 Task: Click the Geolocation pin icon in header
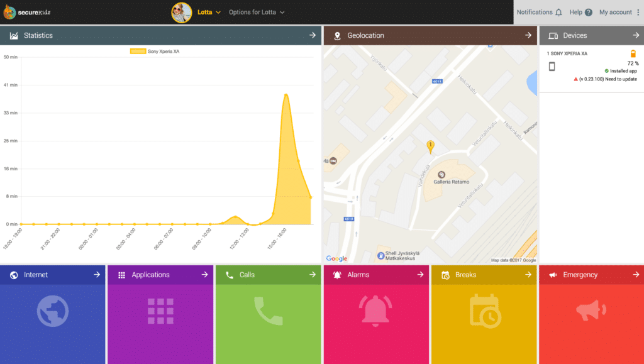coord(337,36)
